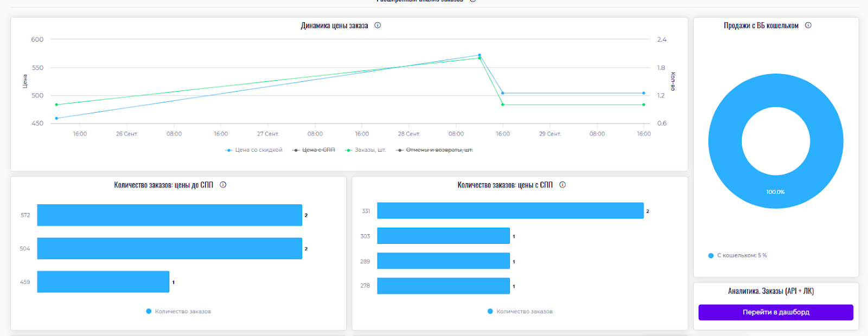The image size is (868, 336).
Task: Select the bar for СПП price 303
Action: coord(443,236)
